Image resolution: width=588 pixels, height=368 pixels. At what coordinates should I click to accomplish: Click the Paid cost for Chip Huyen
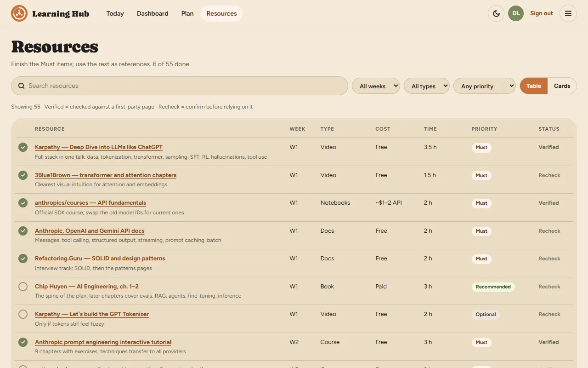[381, 287]
